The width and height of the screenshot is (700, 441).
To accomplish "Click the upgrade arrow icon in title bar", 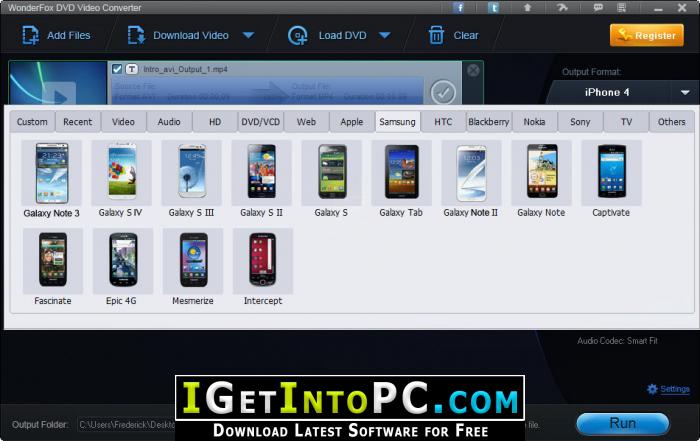I will click(527, 8).
